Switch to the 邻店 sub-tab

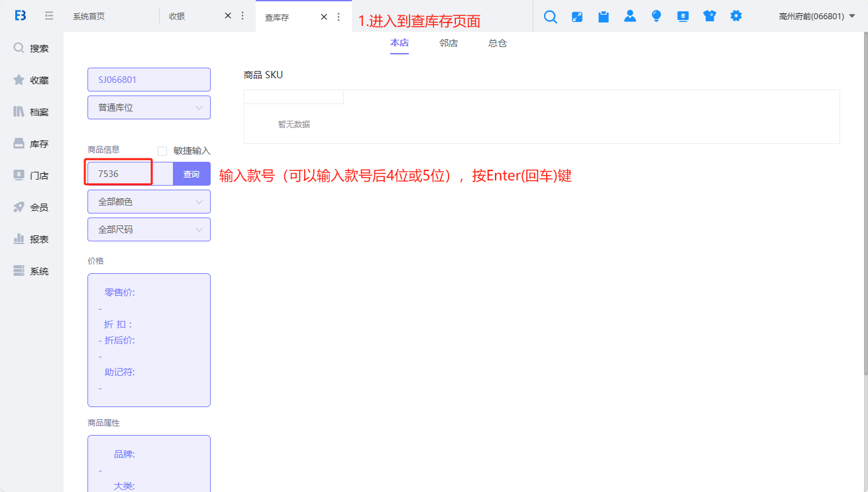pos(449,43)
